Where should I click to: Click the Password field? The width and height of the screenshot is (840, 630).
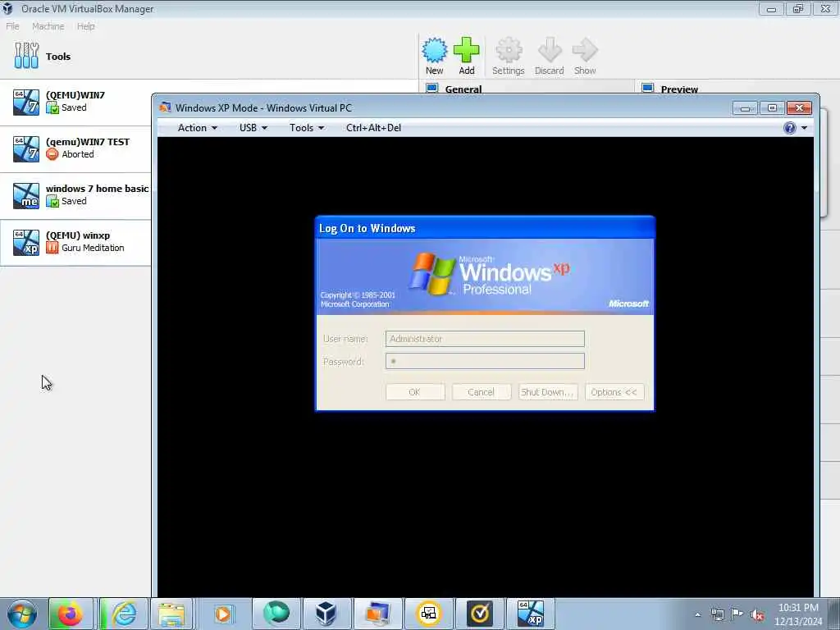click(x=485, y=361)
